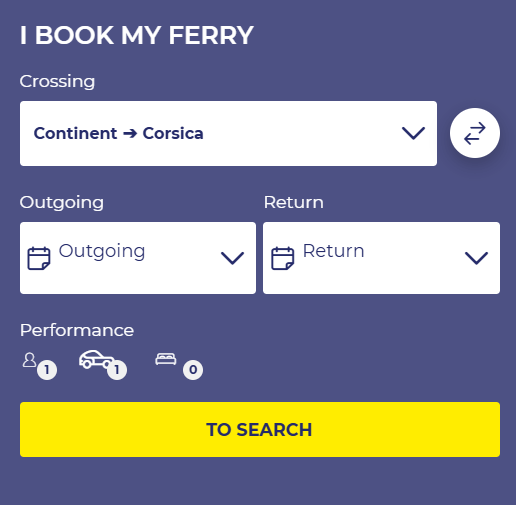Click the car vehicle icon
Image resolution: width=516 pixels, height=505 pixels.
96,359
